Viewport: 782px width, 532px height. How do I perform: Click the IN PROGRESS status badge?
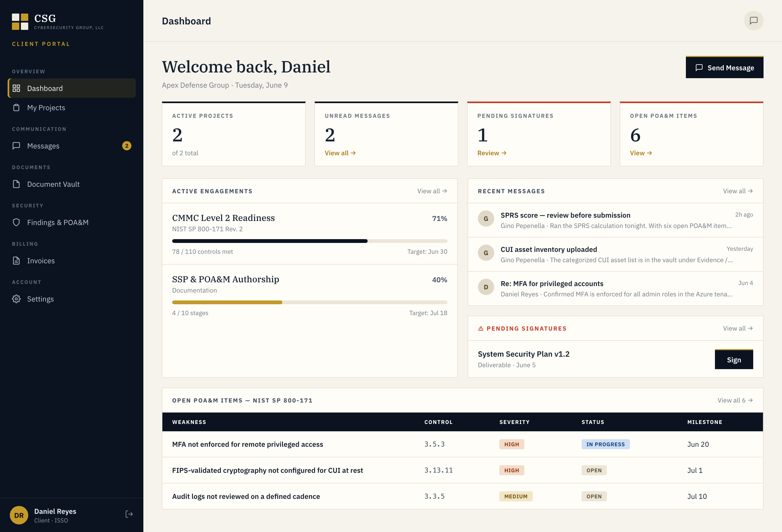click(605, 444)
